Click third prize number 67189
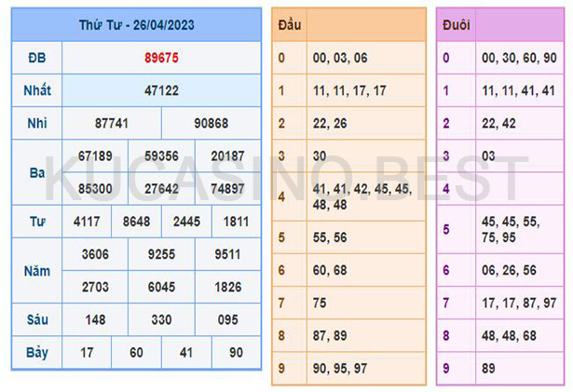This screenshot has height=392, width=573. coord(95,156)
